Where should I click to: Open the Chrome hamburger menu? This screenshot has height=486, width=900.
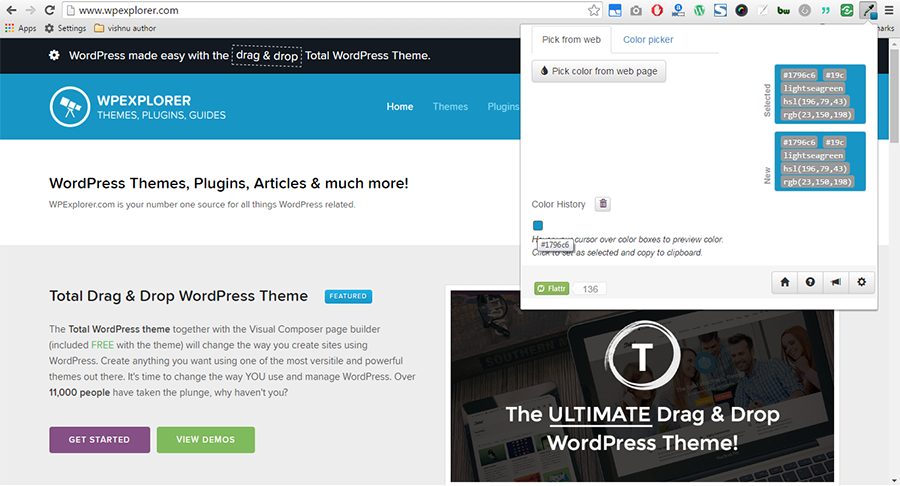889,10
